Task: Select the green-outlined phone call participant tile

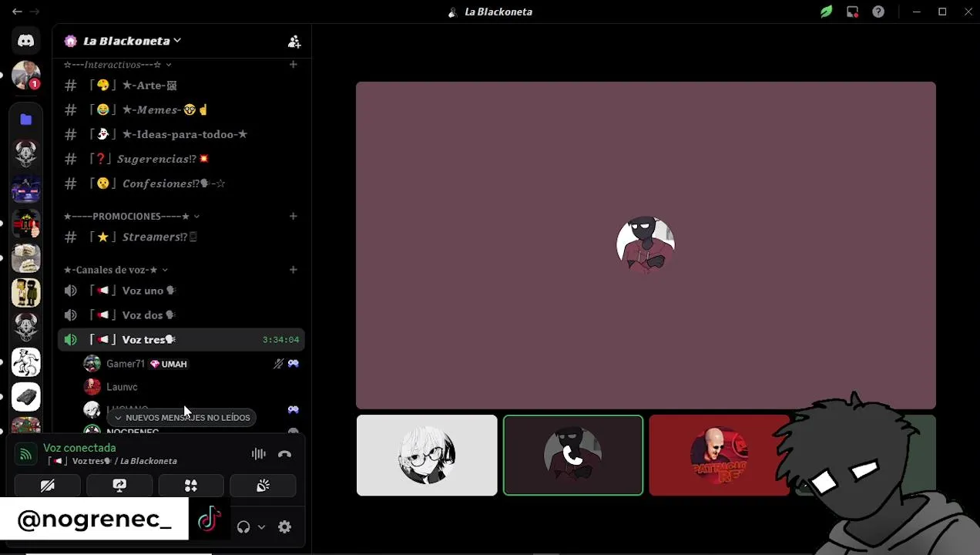Action: (x=573, y=456)
